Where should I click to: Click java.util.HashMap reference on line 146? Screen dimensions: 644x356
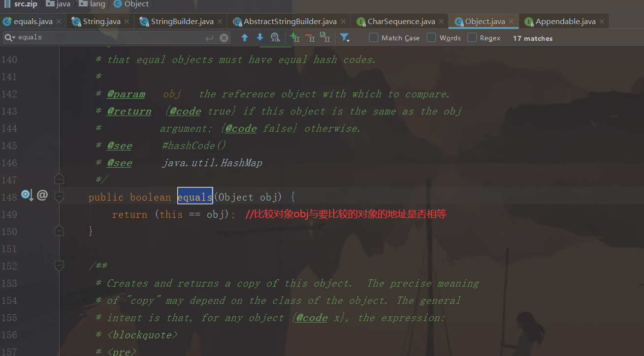tap(212, 163)
